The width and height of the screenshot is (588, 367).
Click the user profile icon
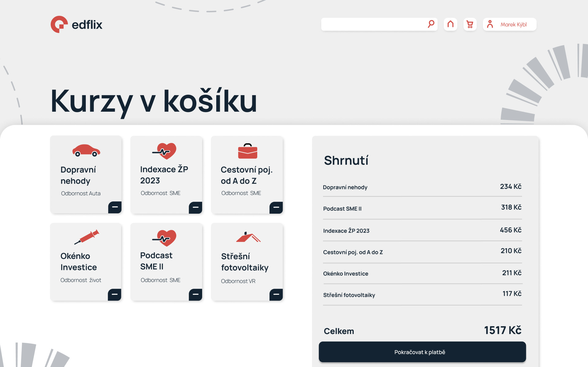[490, 24]
